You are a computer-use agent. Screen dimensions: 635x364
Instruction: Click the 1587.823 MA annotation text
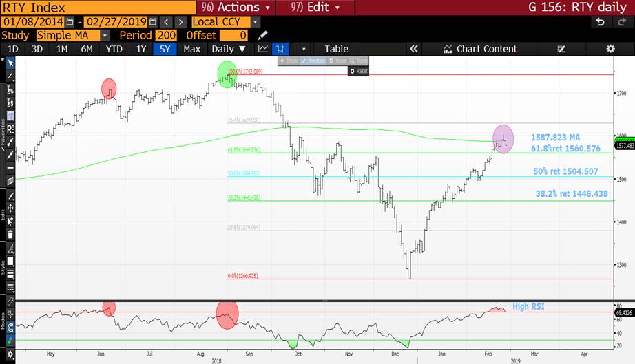(555, 138)
